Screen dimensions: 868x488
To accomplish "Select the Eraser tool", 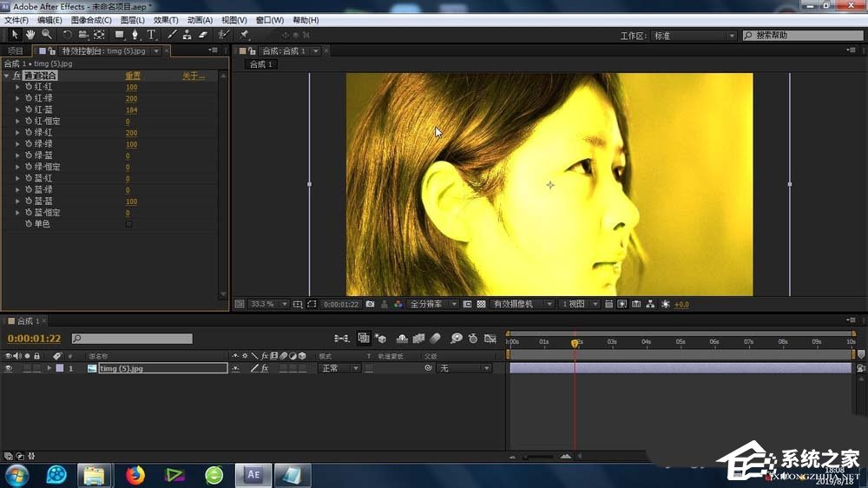I will [x=203, y=35].
